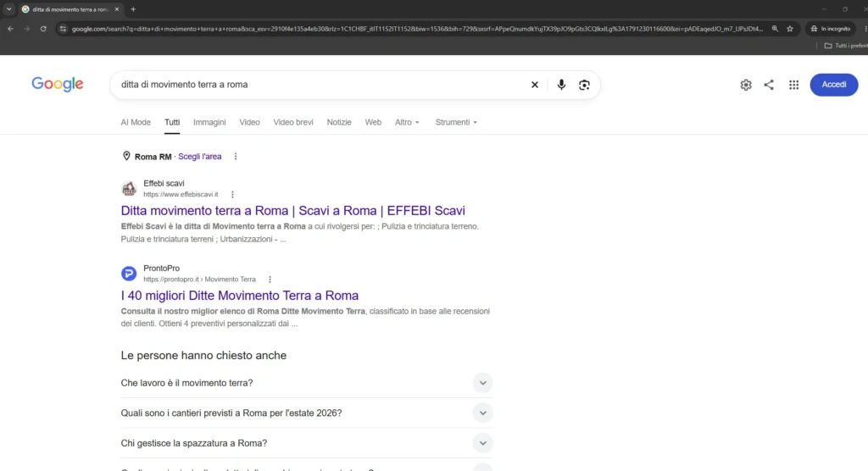Bookmark this page with the star icon
Viewport: 868px width, 471px height.
pos(790,29)
